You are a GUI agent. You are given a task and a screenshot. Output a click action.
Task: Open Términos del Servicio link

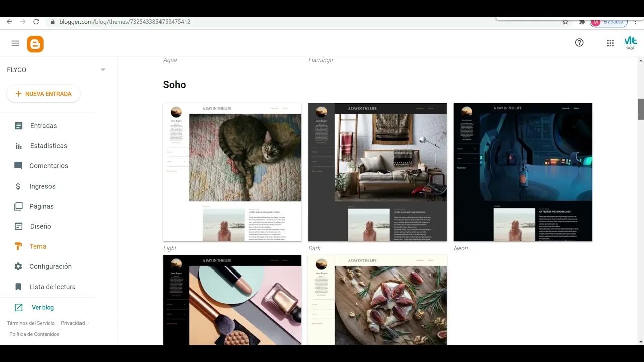pos(31,323)
